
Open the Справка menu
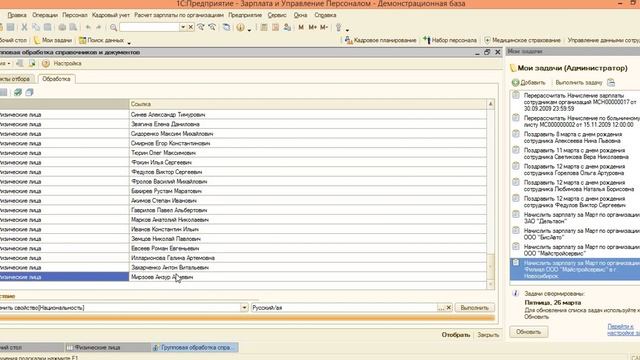325,15
